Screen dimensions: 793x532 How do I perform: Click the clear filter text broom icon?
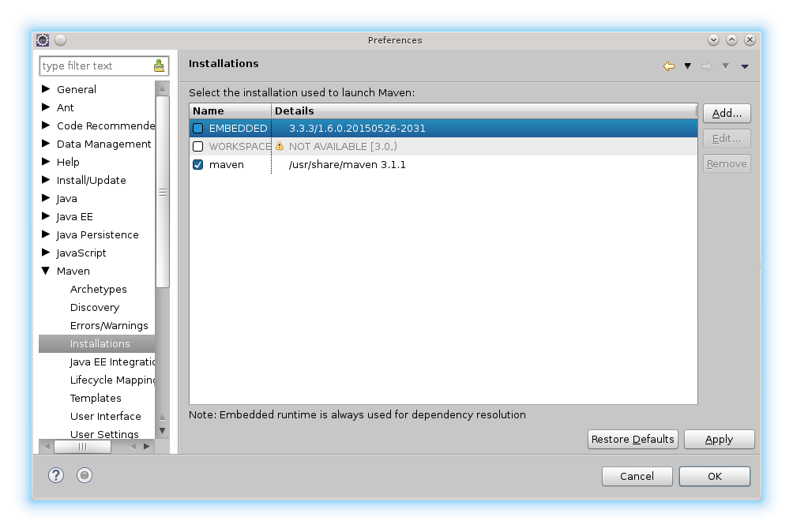pos(159,66)
